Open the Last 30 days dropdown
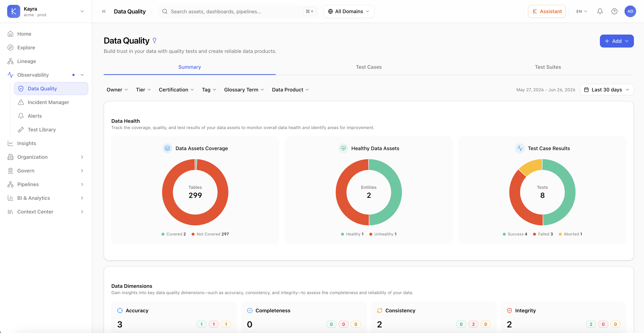 point(607,90)
